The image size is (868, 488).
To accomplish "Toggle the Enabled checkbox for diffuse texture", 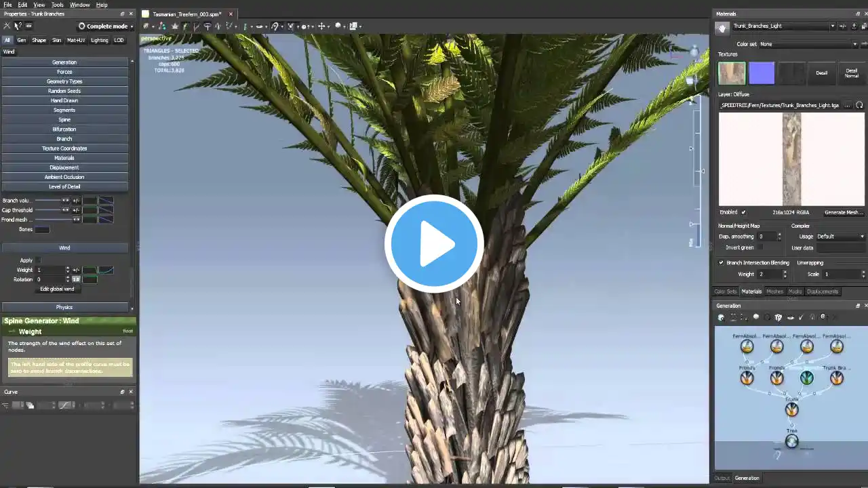I will (743, 212).
